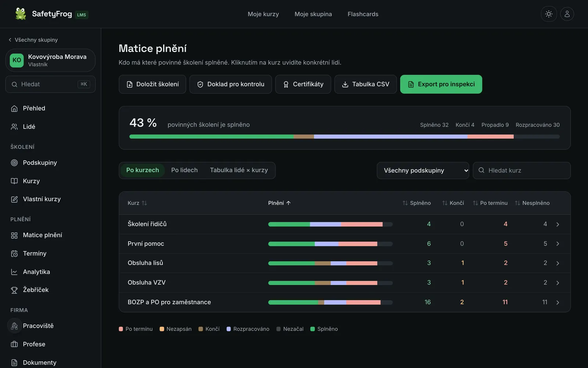Click the SafetyFrog frog logo
Viewport: 588px width, 368px height.
[x=21, y=14]
